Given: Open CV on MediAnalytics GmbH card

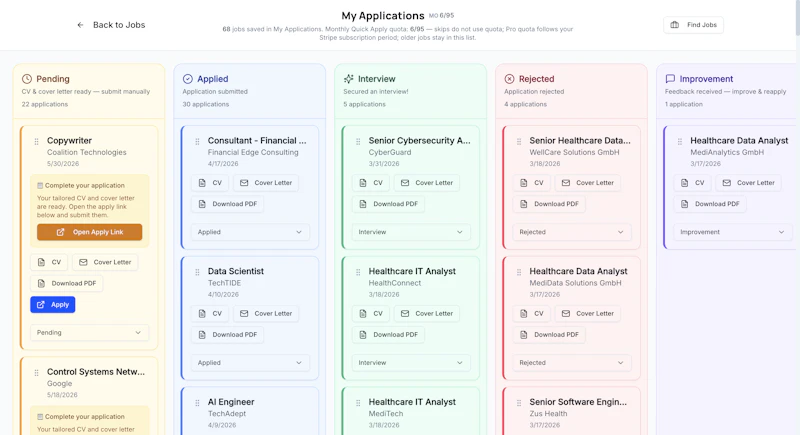Looking at the screenshot, I should [692, 183].
